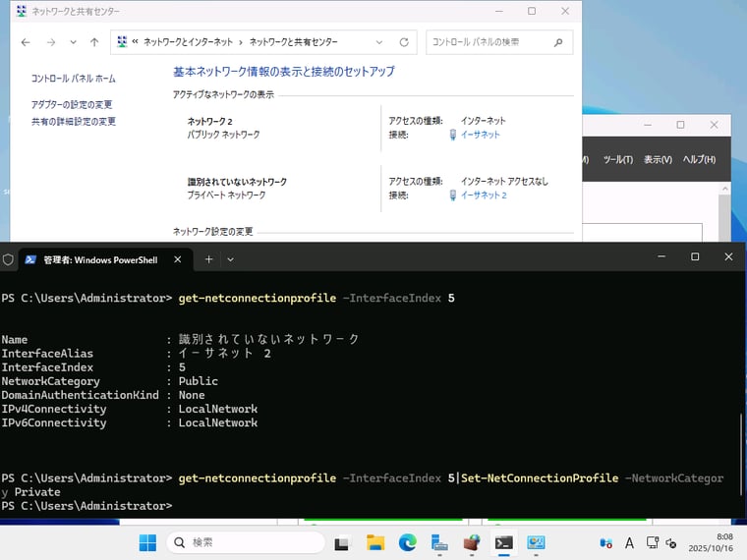Go back in Network and Sharing Center
The image size is (747, 560).
26,42
